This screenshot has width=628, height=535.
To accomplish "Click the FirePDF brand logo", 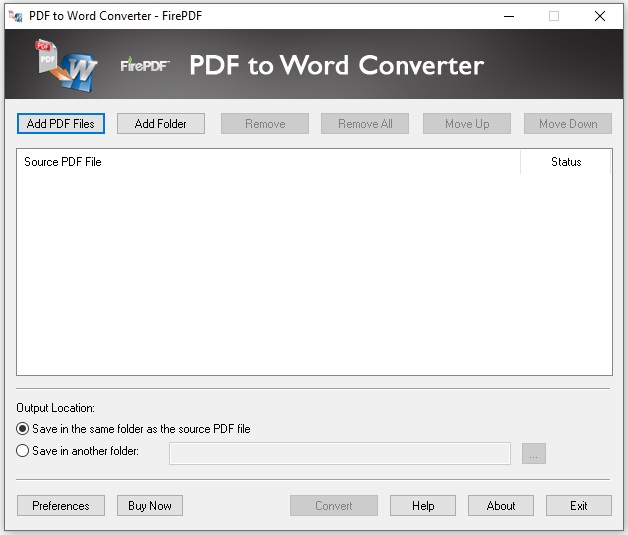I will coord(145,65).
